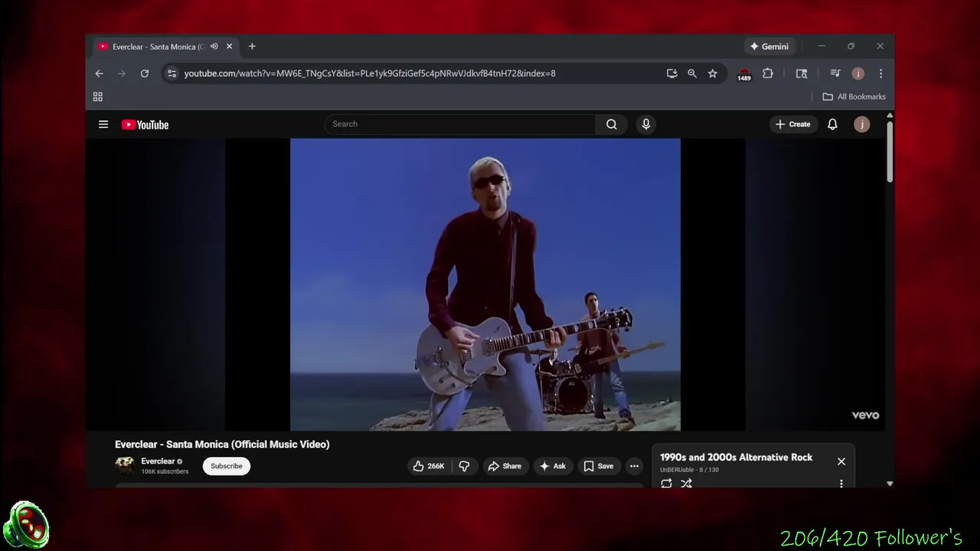Viewport: 980px width, 551px height.
Task: Go to YouTube home via logo
Action: 145,125
